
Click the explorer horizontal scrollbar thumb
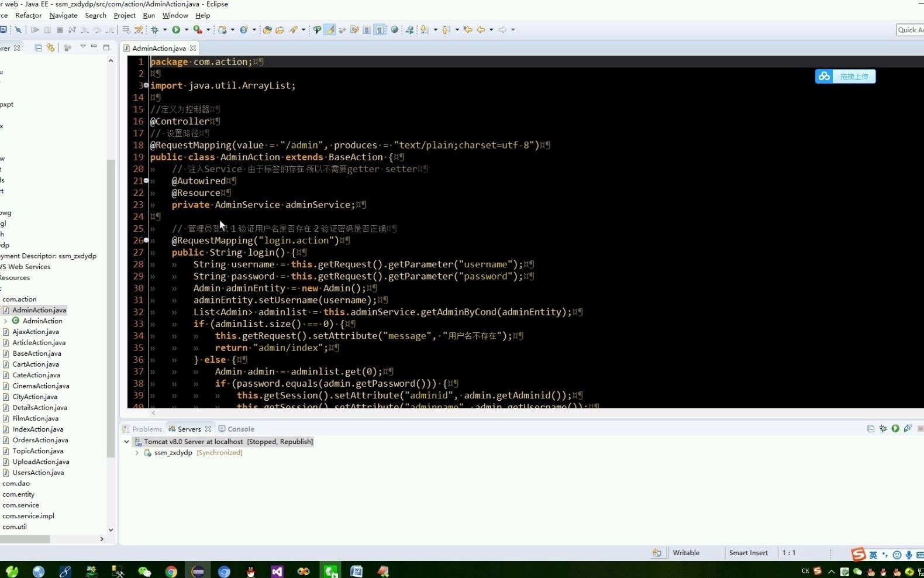(x=25, y=539)
